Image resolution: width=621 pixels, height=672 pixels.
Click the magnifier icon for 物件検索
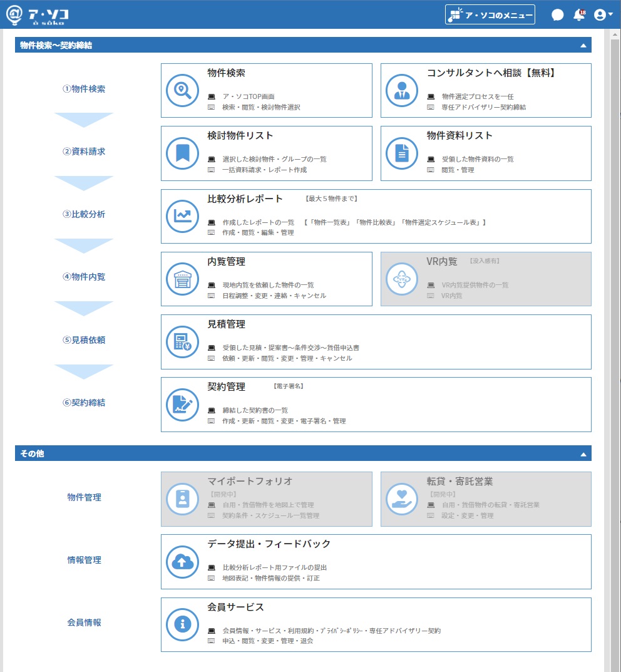coord(182,90)
